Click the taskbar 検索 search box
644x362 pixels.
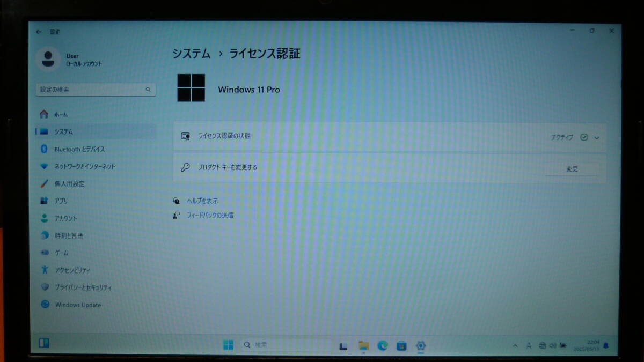click(x=284, y=345)
